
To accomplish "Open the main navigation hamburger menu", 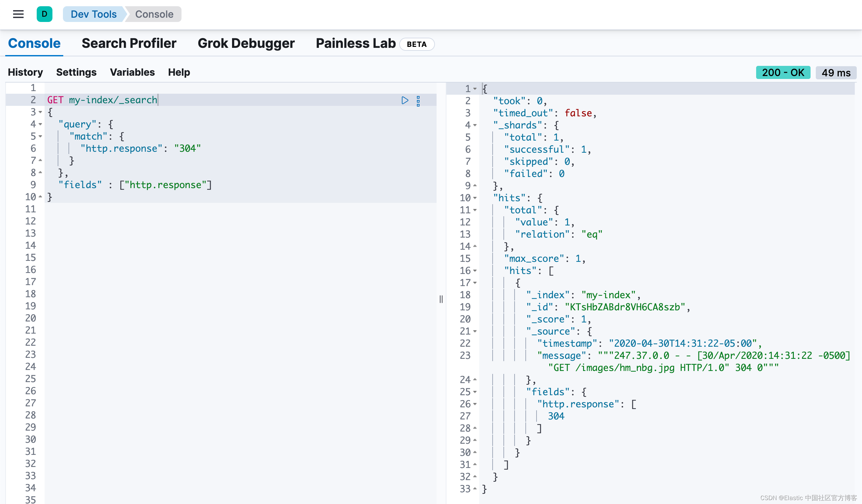I will (18, 14).
